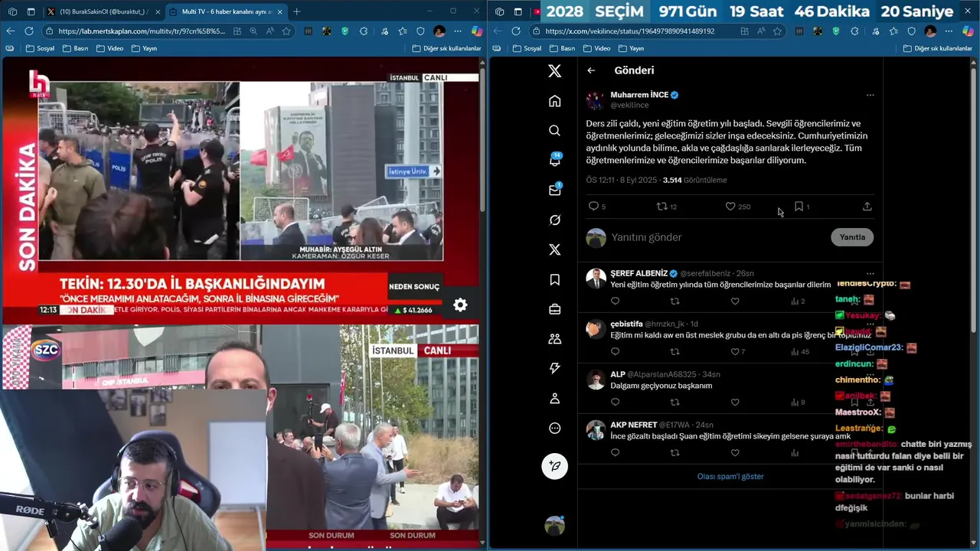Open read aloud icon in x.com address bar
The height and width of the screenshot is (551, 980).
tap(760, 31)
